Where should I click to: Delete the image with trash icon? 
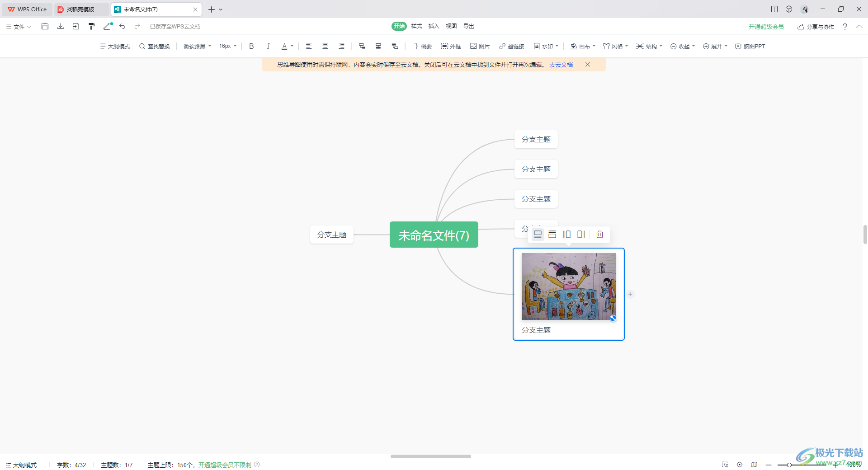(599, 234)
